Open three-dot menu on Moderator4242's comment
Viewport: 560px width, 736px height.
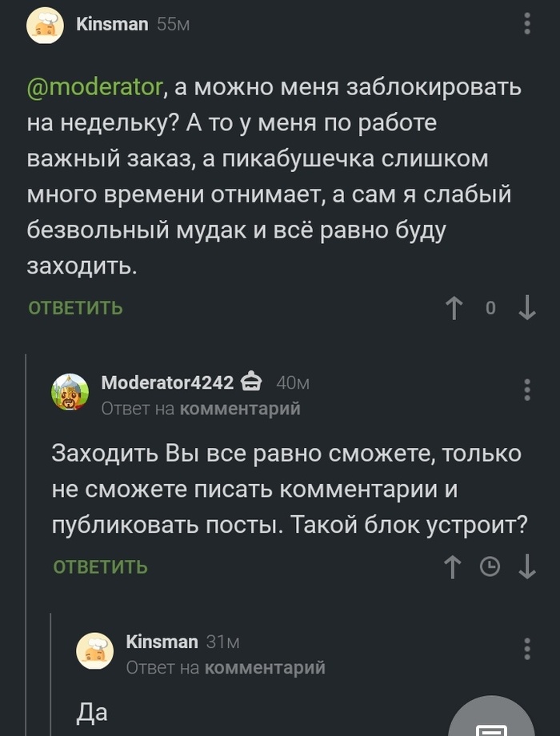527,390
